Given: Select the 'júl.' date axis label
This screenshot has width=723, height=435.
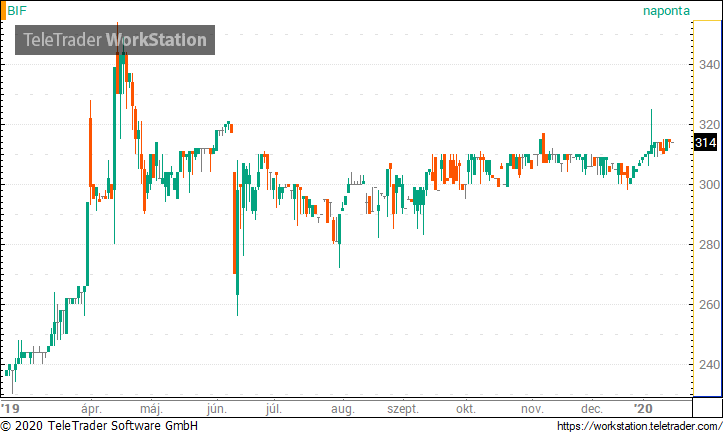Looking at the screenshot, I should click(273, 409).
